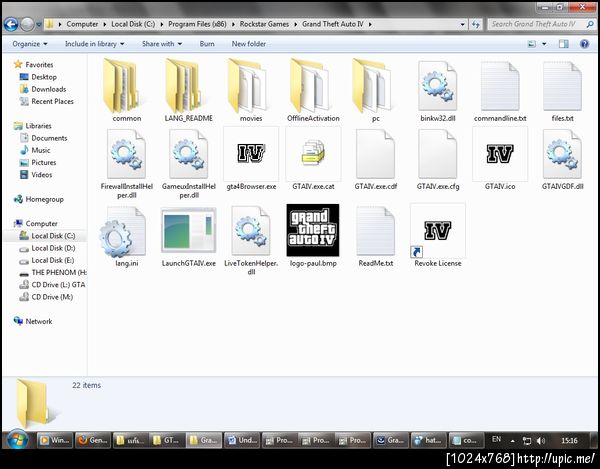Select the GTAIV.exe.cfg file
Image resolution: width=600 pixels, height=469 pixels.
pyautogui.click(x=438, y=159)
